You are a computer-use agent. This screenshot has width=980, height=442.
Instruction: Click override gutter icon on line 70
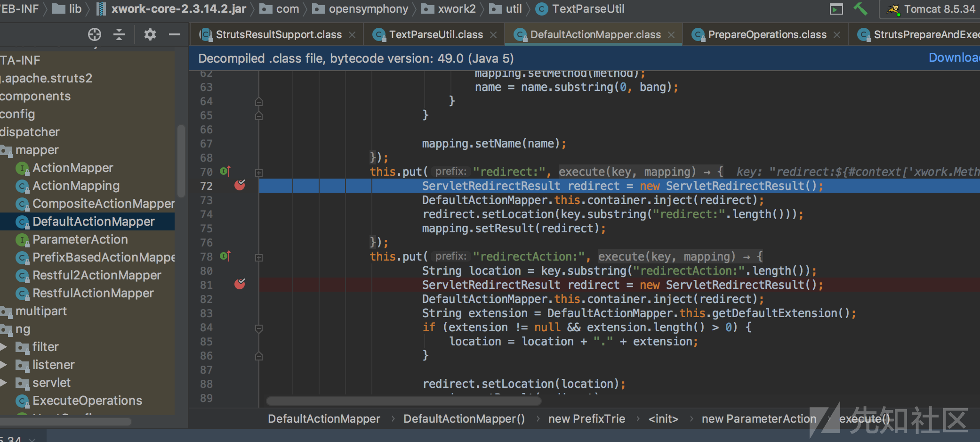click(x=225, y=172)
